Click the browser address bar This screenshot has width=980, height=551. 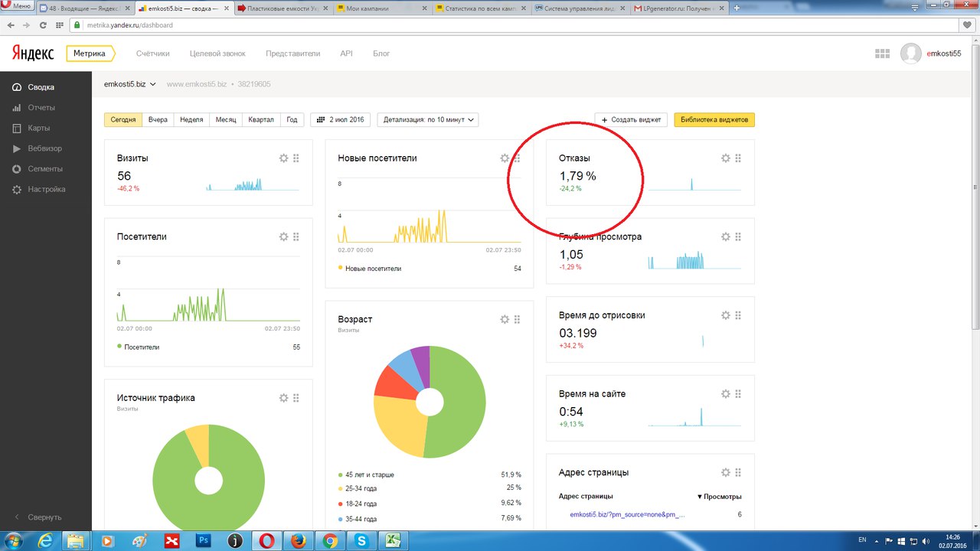tap(513, 25)
